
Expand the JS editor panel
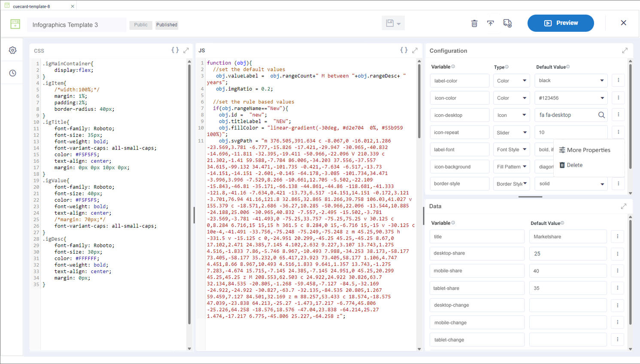coord(415,50)
